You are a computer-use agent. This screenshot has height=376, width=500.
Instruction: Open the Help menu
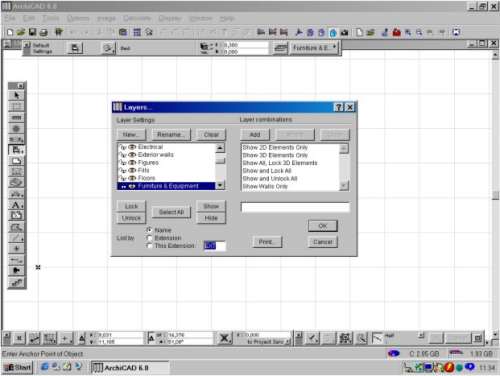227,18
